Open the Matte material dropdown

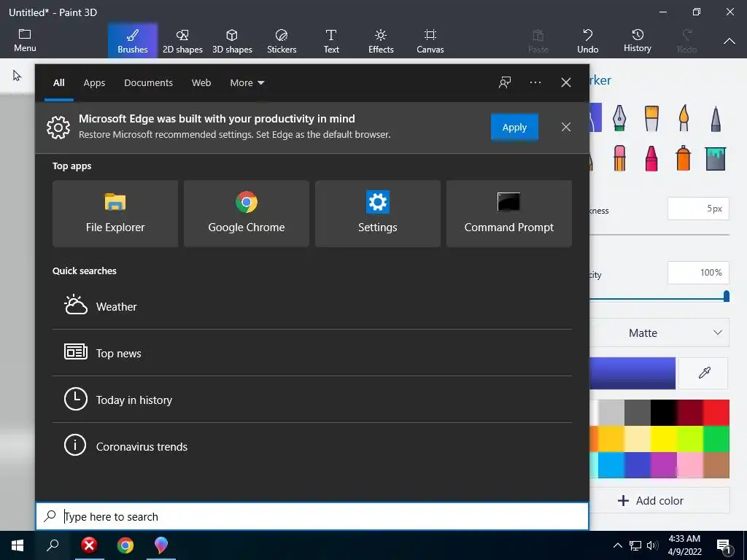659,332
